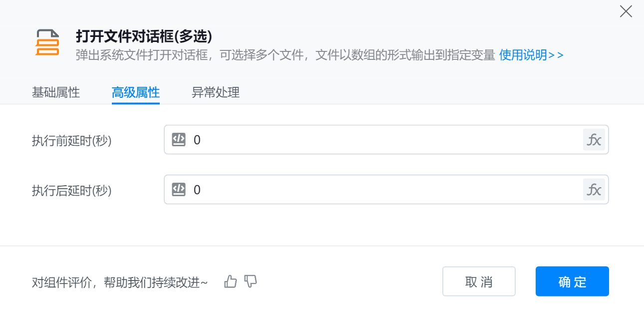Click fx expression button for 执行前延时
The height and width of the screenshot is (312, 644).
pos(594,140)
